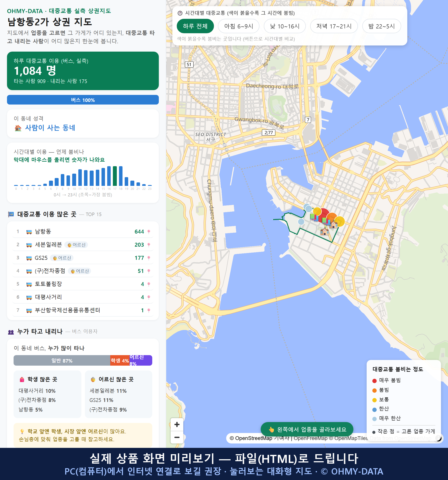Click the school building icon overlapping the orange circle
This screenshot has height=480, width=448.
point(334,224)
